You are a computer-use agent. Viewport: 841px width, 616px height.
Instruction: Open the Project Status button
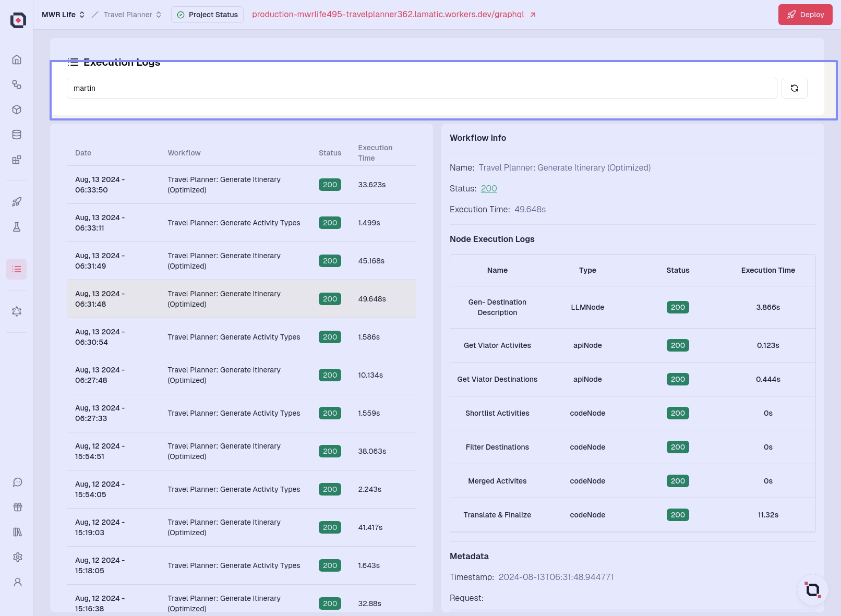[207, 15]
